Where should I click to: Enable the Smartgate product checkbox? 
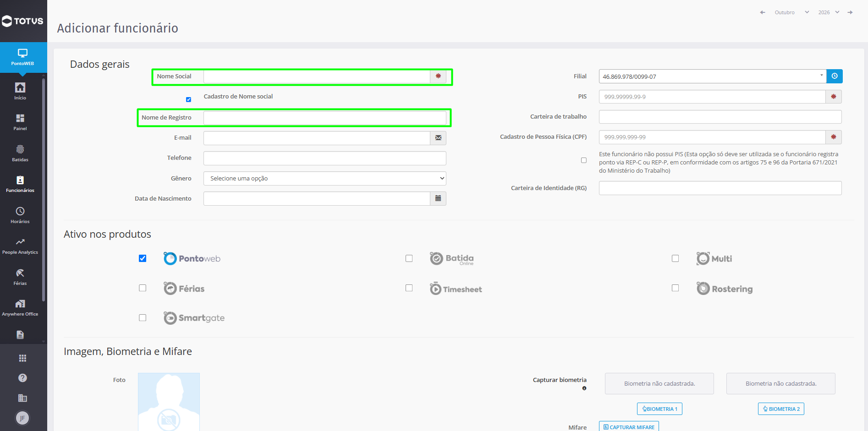(143, 318)
